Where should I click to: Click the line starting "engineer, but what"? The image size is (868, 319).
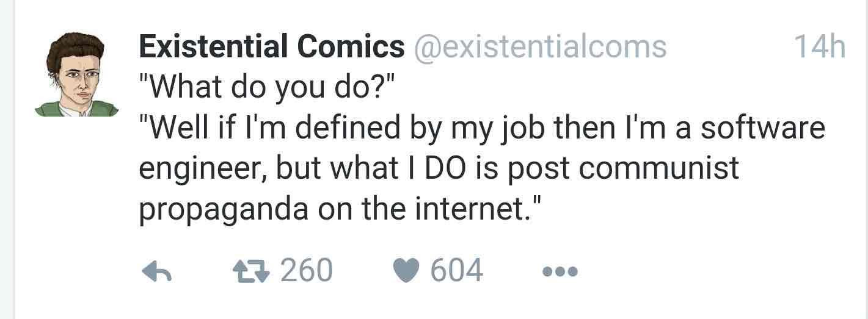coord(439,169)
